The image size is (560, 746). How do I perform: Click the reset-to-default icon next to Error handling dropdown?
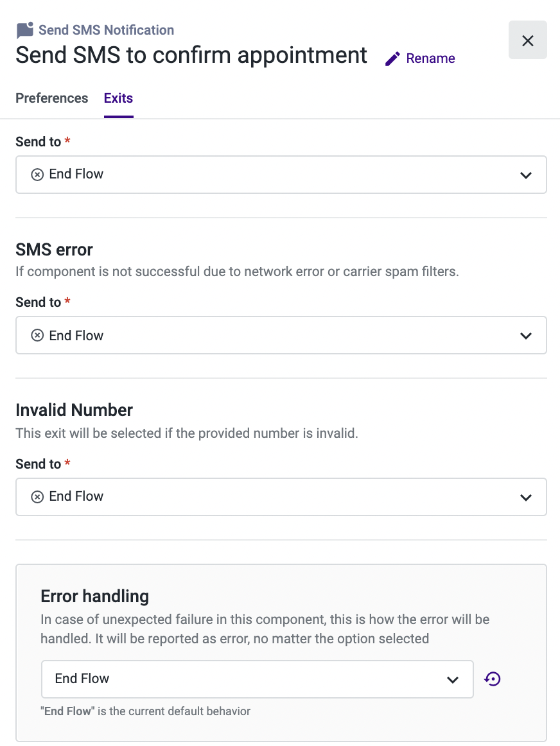[x=493, y=679]
